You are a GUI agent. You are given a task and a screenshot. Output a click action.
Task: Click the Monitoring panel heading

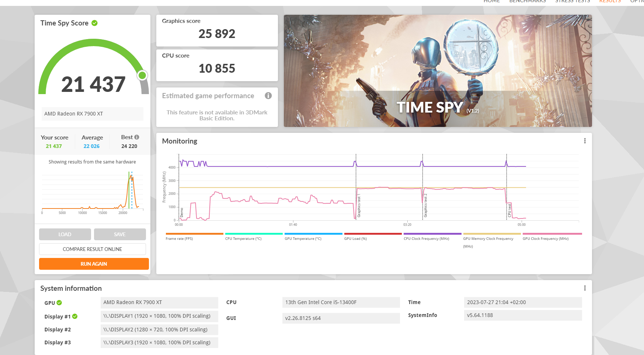(180, 141)
